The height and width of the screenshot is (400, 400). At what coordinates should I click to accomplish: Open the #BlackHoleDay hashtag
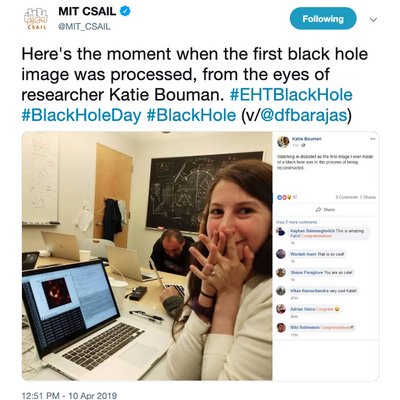[82, 115]
